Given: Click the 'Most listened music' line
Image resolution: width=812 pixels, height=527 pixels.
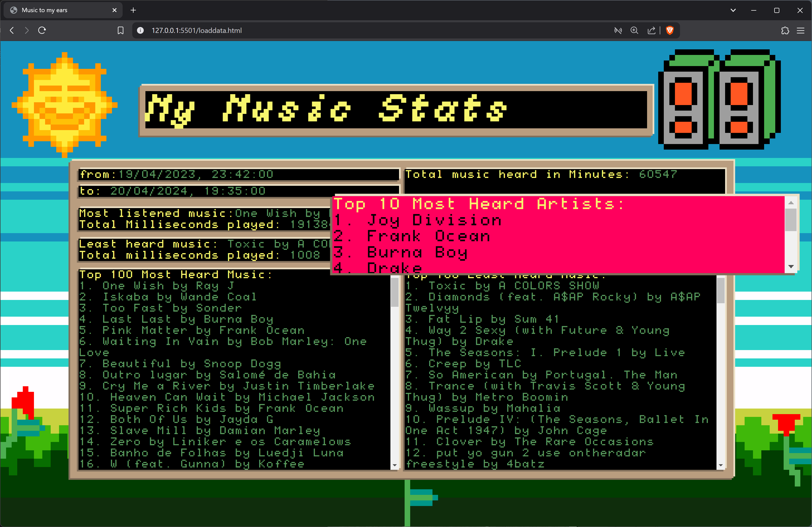Looking at the screenshot, I should [204, 213].
